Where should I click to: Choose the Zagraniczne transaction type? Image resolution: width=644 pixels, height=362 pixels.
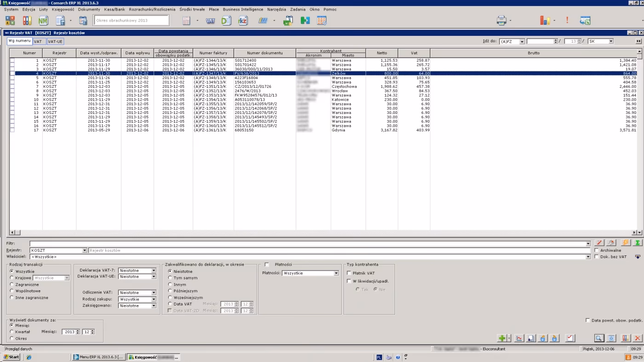point(12,284)
